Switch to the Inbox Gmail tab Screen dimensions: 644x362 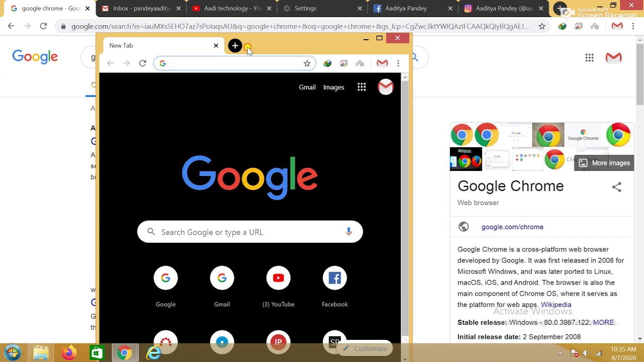[141, 9]
